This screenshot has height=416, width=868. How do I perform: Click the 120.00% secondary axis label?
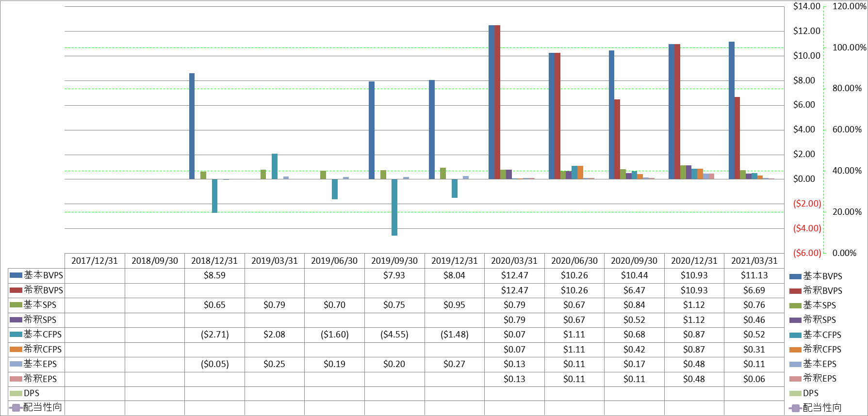(849, 6)
